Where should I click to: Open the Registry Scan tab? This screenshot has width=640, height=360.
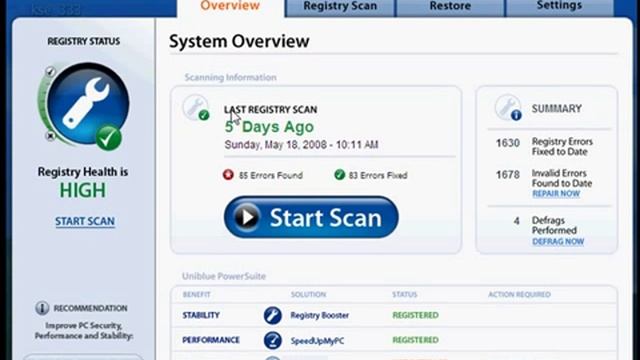(x=340, y=8)
